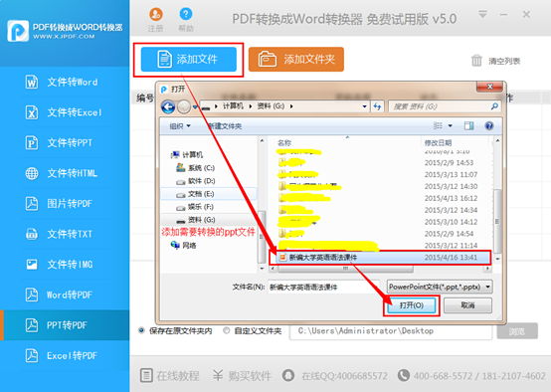Click the phone icon beside 400-668-5572

(x=404, y=375)
